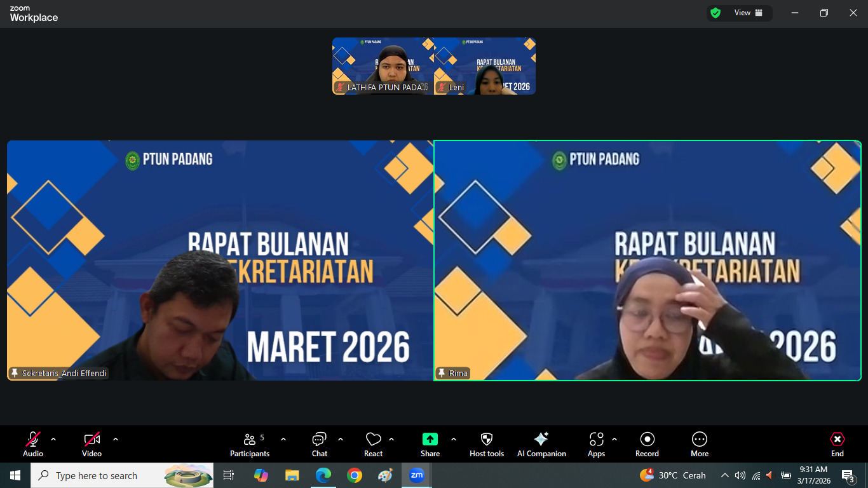Click the pinned Rima name label
This screenshot has height=488, width=868.
pyautogui.click(x=453, y=373)
